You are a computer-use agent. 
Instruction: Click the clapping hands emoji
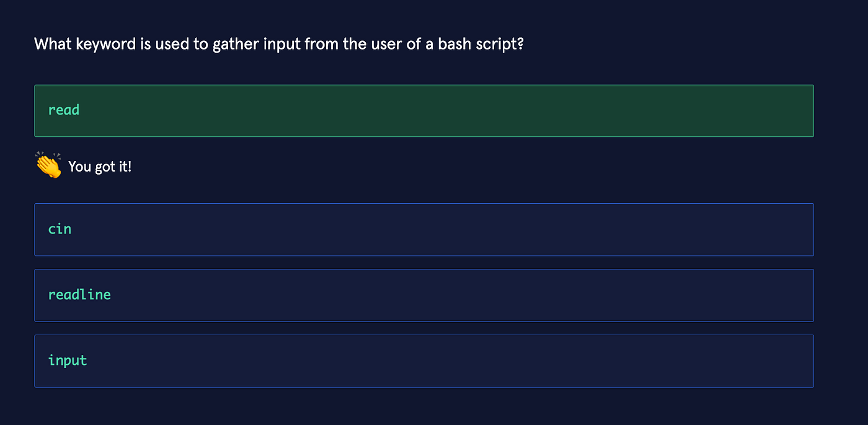click(x=48, y=165)
